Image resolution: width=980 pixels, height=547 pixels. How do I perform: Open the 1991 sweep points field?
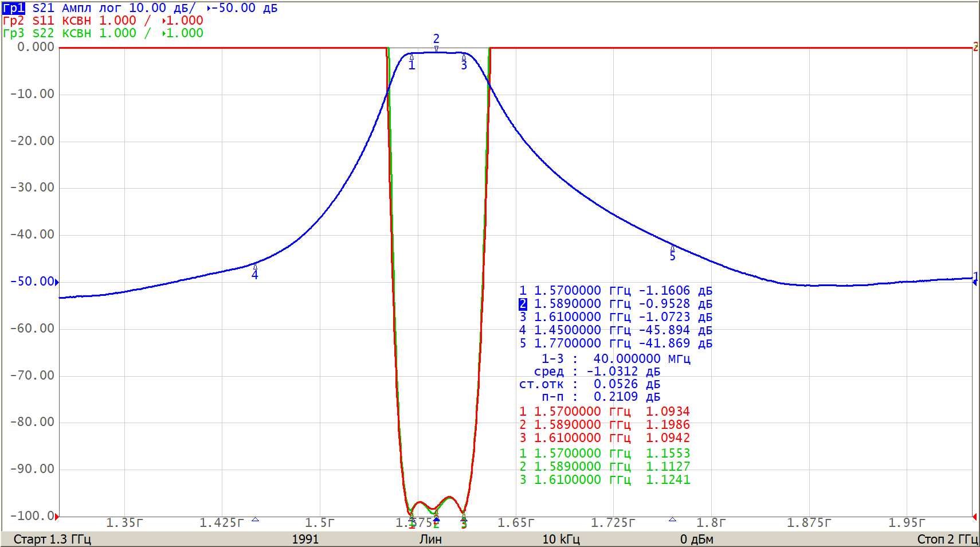point(305,539)
